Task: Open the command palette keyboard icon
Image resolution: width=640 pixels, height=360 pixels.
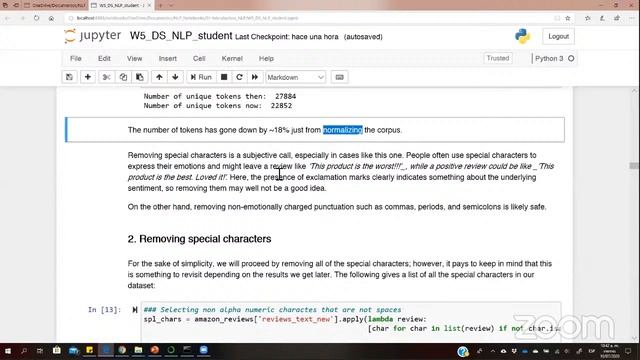Action: pyautogui.click(x=340, y=77)
